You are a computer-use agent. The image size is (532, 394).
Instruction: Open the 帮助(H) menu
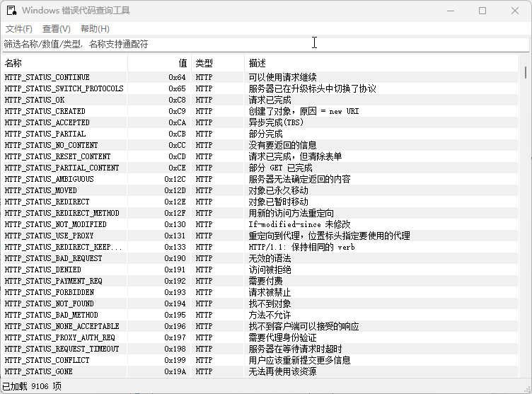coord(95,29)
